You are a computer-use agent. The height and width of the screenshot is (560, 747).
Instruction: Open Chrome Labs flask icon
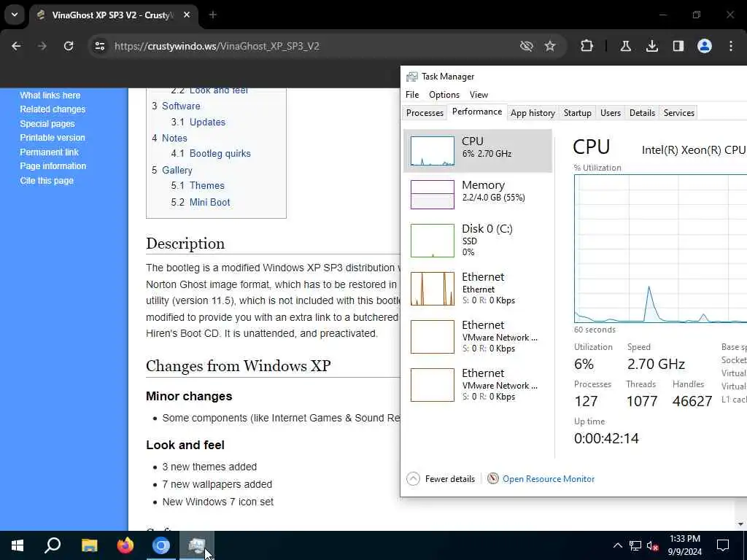[x=625, y=46]
